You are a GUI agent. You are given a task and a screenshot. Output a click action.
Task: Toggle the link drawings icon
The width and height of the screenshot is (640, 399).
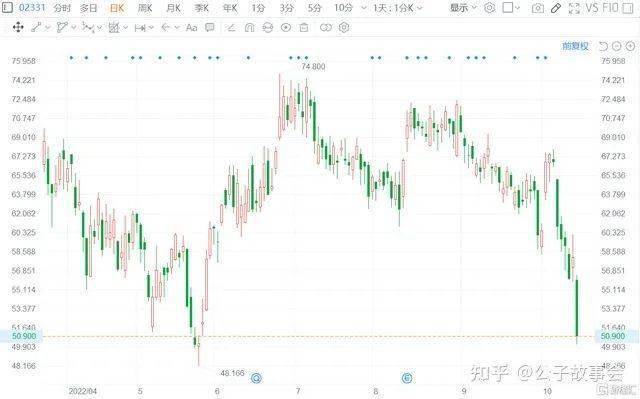coord(326,27)
